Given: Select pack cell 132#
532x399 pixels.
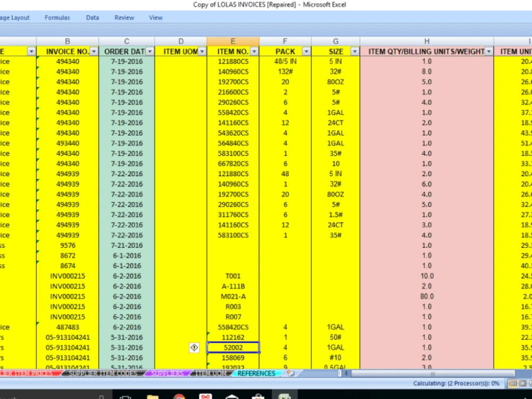Looking at the screenshot, I should [285, 72].
